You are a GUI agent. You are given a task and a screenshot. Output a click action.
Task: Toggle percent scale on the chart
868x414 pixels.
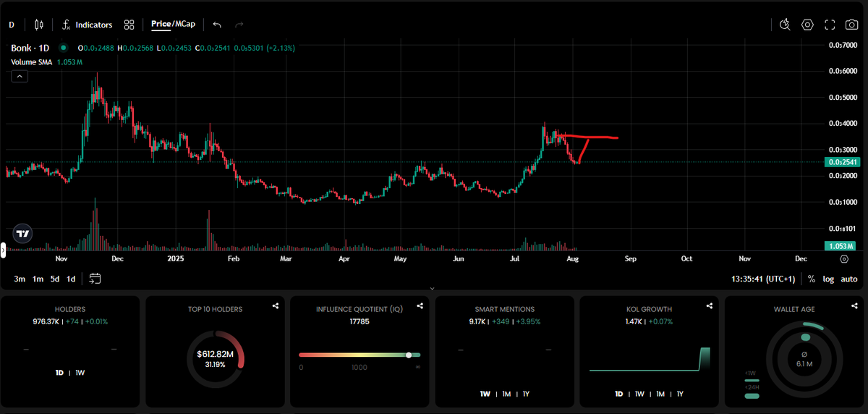(x=812, y=279)
